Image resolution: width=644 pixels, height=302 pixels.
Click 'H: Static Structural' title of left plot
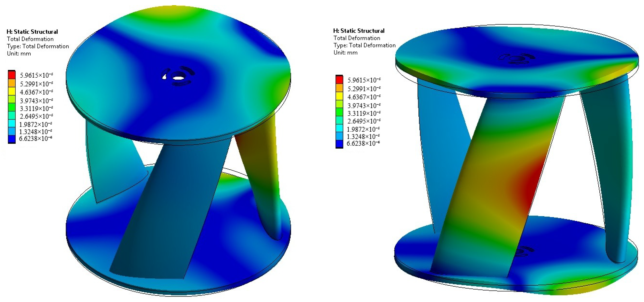click(32, 32)
